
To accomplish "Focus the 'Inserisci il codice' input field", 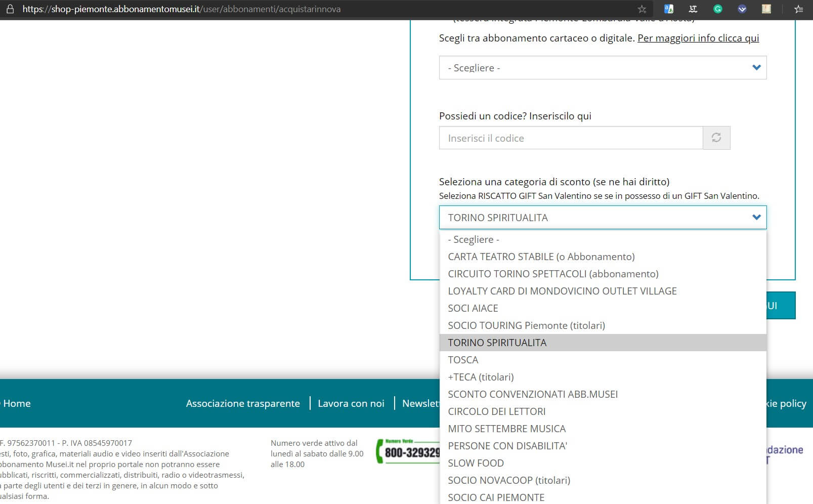I will pyautogui.click(x=571, y=138).
